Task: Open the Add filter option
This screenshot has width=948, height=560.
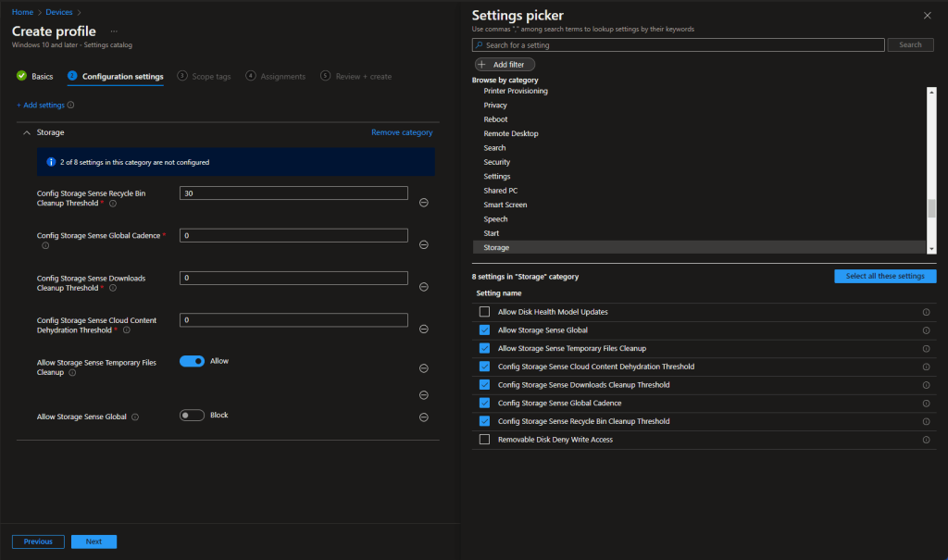Action: tap(505, 65)
